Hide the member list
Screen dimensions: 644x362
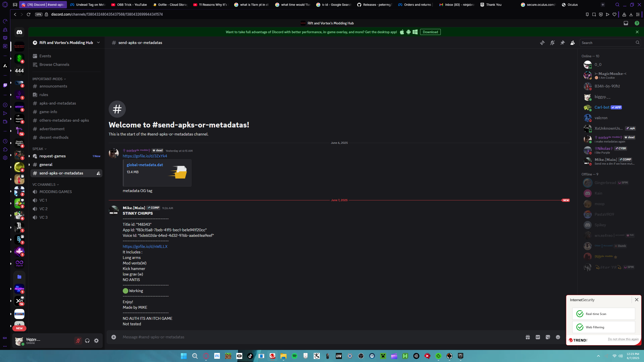pyautogui.click(x=572, y=43)
